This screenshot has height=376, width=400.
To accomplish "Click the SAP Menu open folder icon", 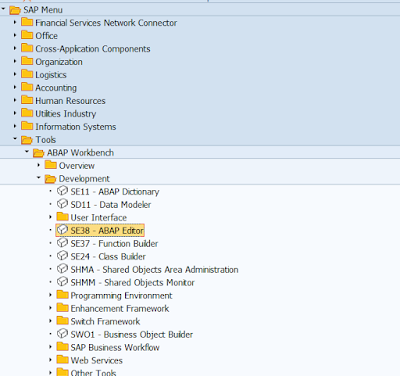I will [x=15, y=10].
